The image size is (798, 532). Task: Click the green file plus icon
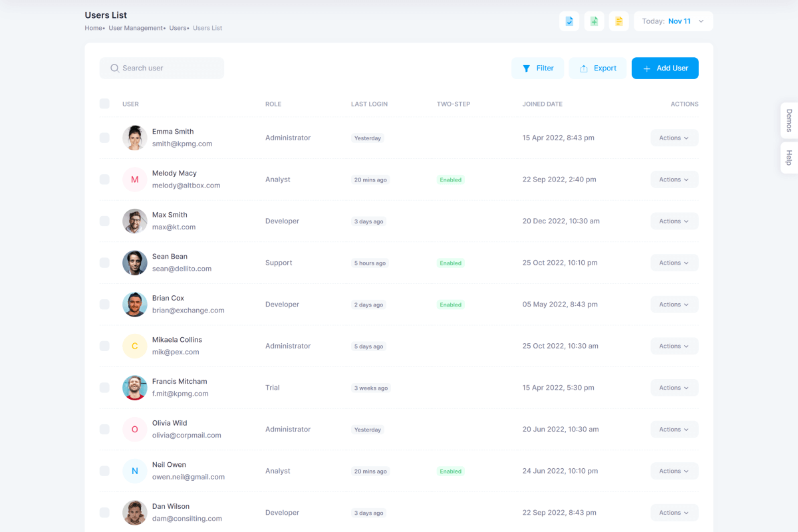click(x=594, y=21)
